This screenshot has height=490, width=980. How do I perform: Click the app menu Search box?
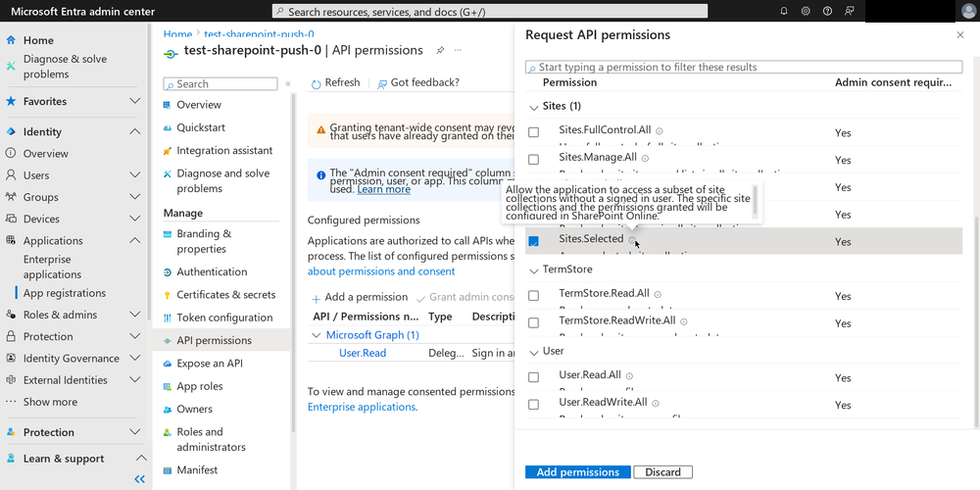(220, 83)
